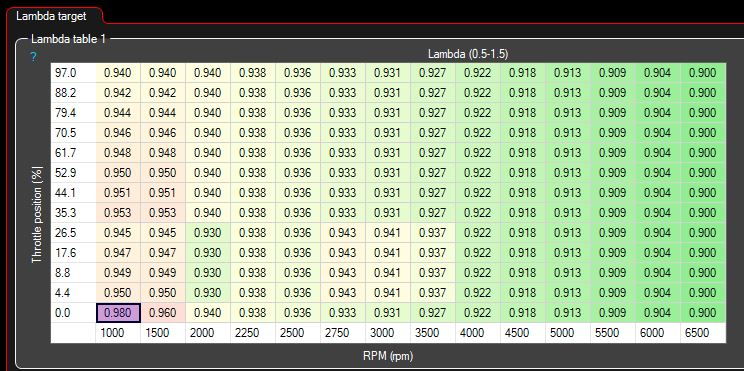Click 0.937 cell at 4.4% throttle, 3500 rpm

pyautogui.click(x=433, y=293)
